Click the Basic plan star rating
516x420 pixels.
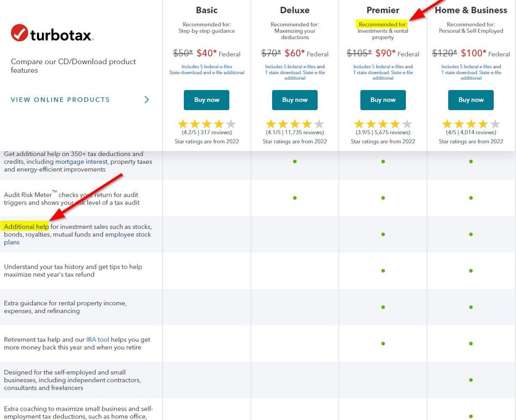pyautogui.click(x=207, y=124)
